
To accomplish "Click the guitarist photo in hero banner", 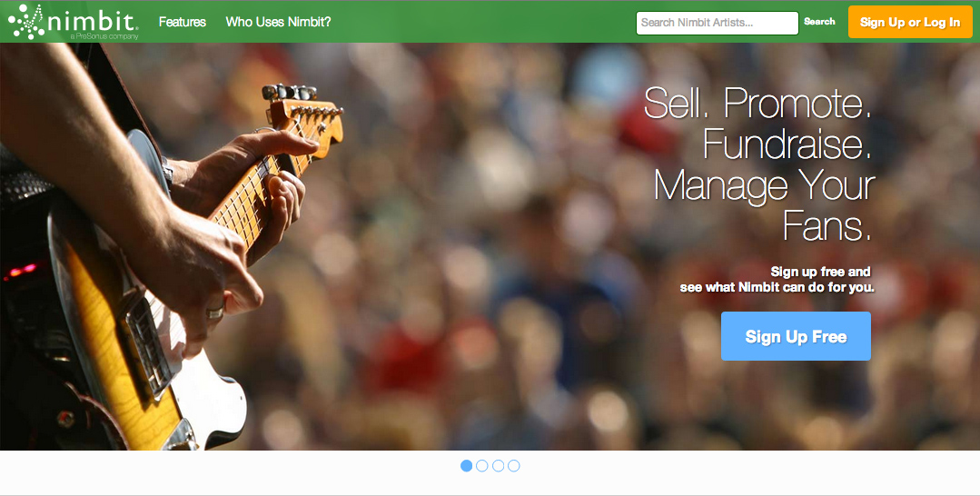I will tap(156, 250).
